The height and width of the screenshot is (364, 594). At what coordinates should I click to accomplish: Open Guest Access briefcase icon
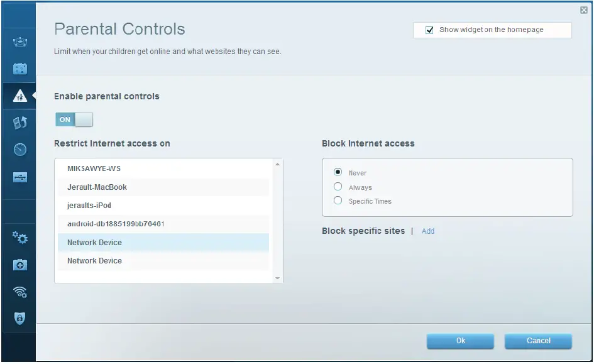pos(19,69)
